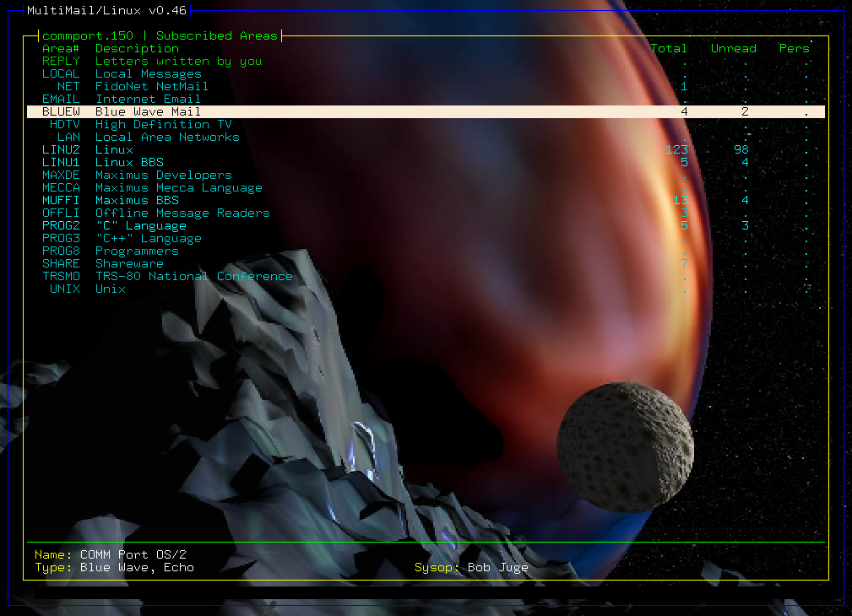This screenshot has height=616, width=852.
Task: Open the PROG2 "C" Language area
Action: [140, 225]
